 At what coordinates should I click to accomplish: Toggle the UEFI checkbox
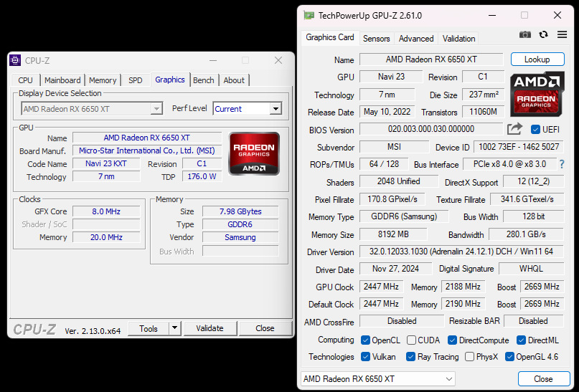(535, 130)
